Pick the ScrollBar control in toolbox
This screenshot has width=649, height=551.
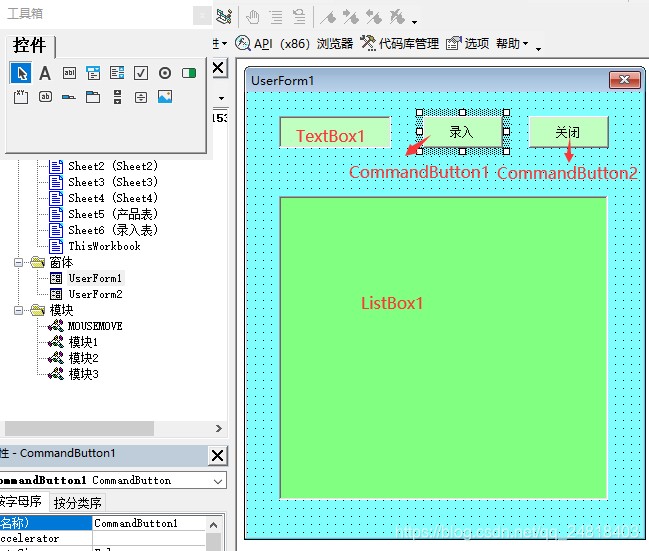click(118, 97)
